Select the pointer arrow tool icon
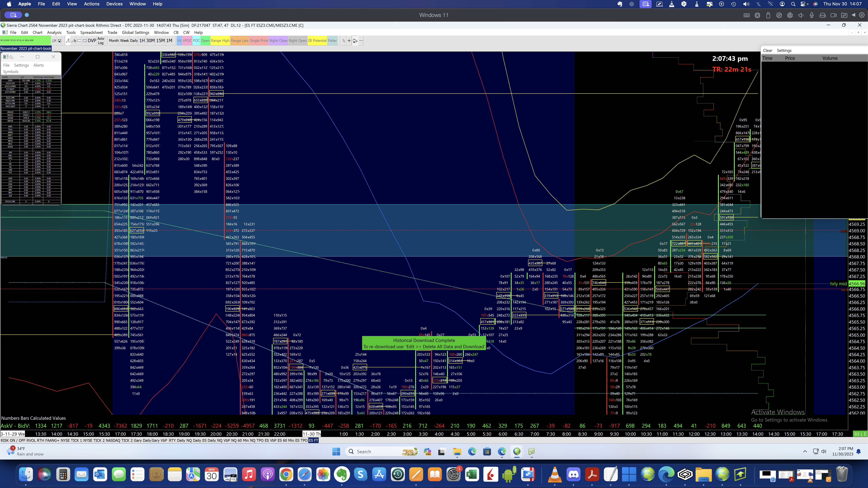Image resolution: width=868 pixels, height=488 pixels. (x=344, y=41)
